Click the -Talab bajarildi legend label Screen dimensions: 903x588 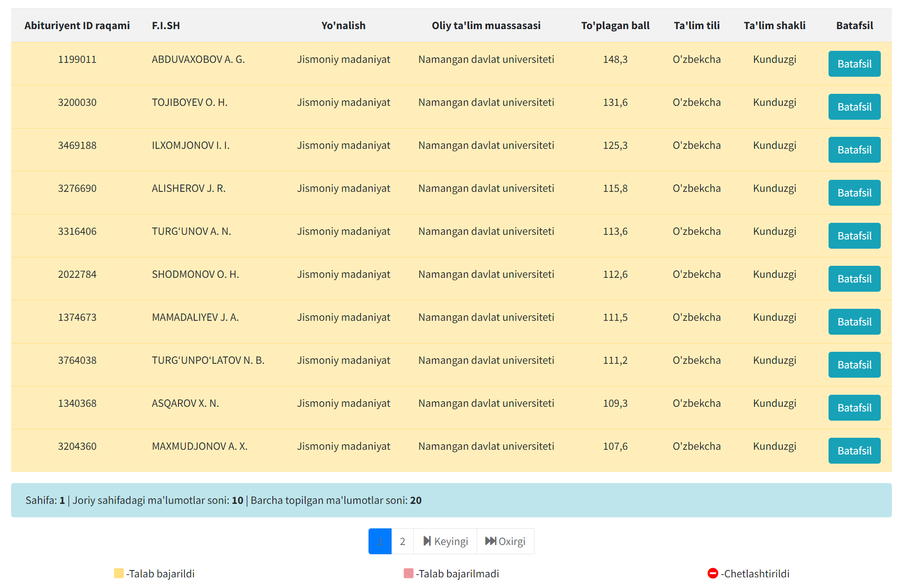160,574
